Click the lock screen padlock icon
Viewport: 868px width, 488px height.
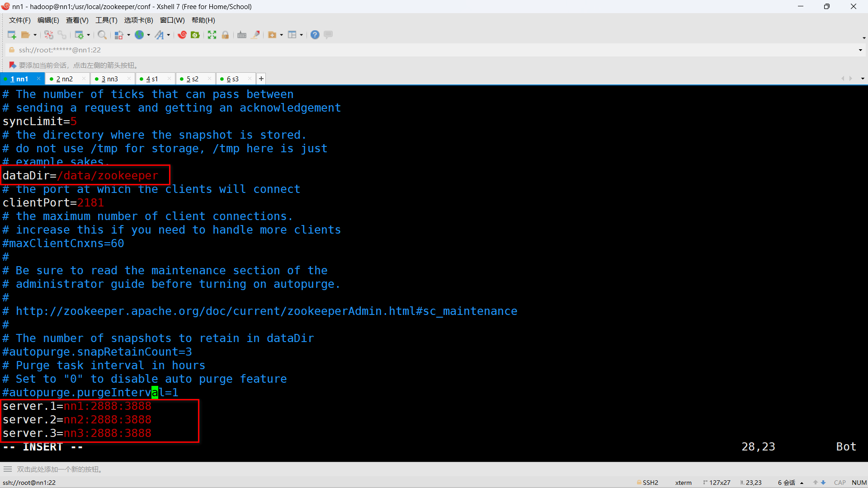tap(225, 35)
